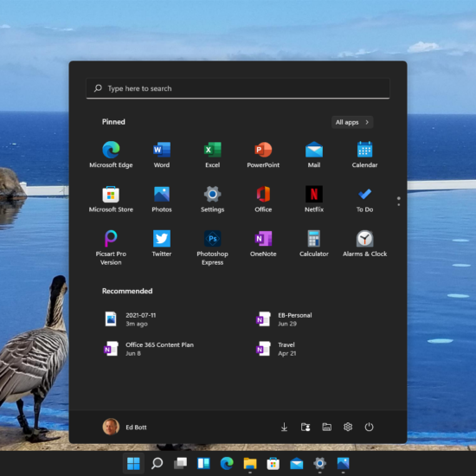Switch to Photos on the taskbar
476x476 pixels.
[343, 463]
